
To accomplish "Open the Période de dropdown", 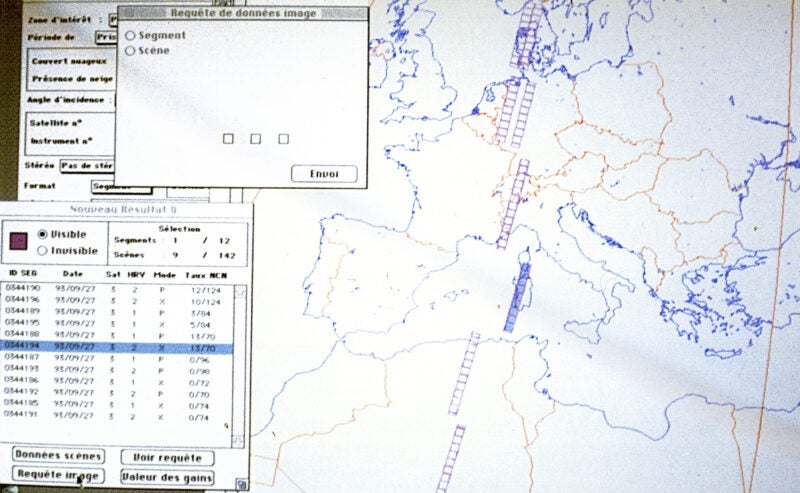I will (106, 37).
